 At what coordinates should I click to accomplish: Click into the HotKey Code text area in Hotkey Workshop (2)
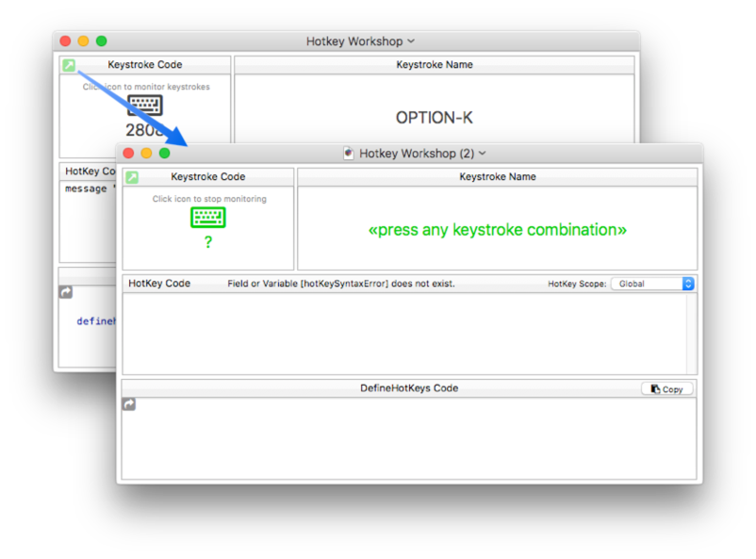pos(404,334)
